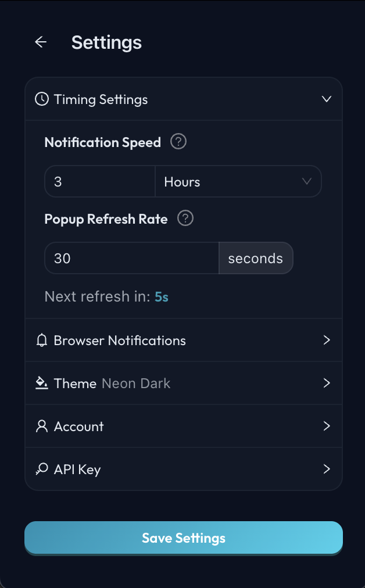The image size is (365, 588).
Task: Click the person icon beside Account
Action: point(41,426)
